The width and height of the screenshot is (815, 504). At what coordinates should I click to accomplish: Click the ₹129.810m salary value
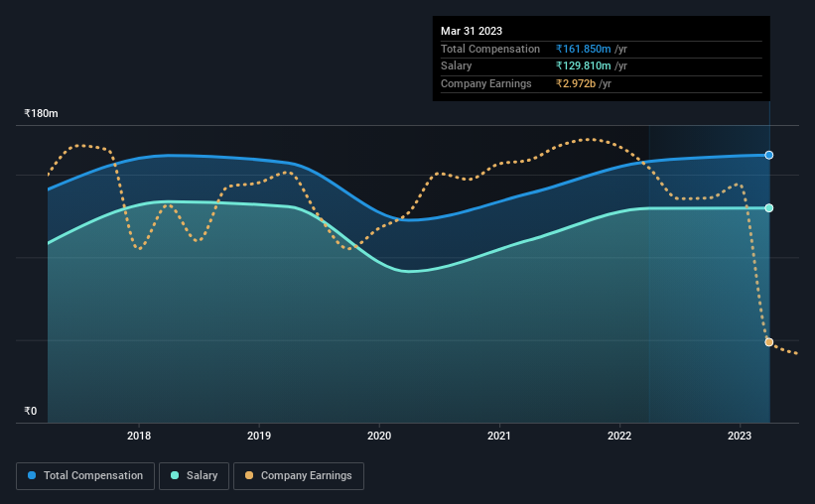pyautogui.click(x=583, y=66)
